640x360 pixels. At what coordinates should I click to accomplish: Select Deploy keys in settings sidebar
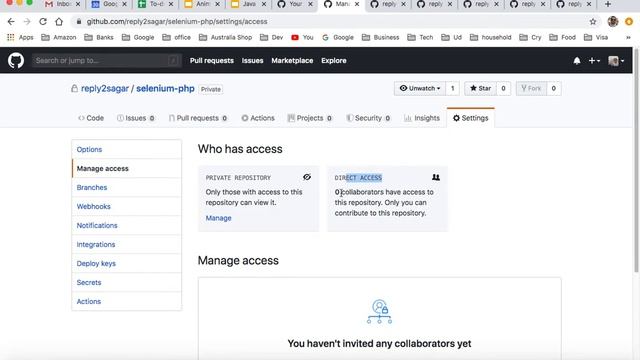[x=127, y=263]
